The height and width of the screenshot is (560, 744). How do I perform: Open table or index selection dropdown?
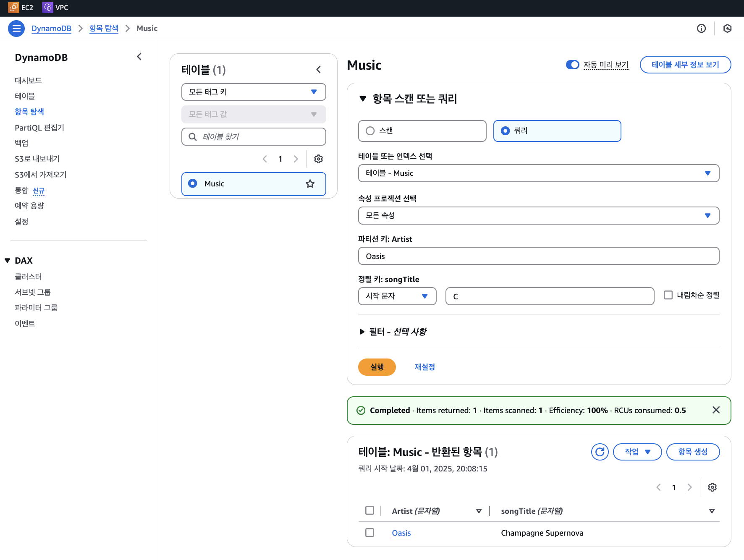pos(539,173)
